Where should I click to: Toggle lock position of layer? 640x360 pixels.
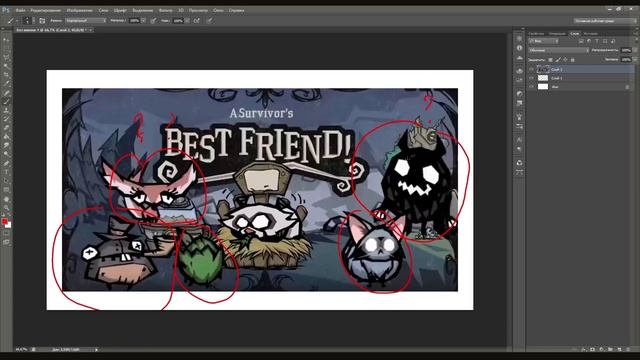click(565, 60)
